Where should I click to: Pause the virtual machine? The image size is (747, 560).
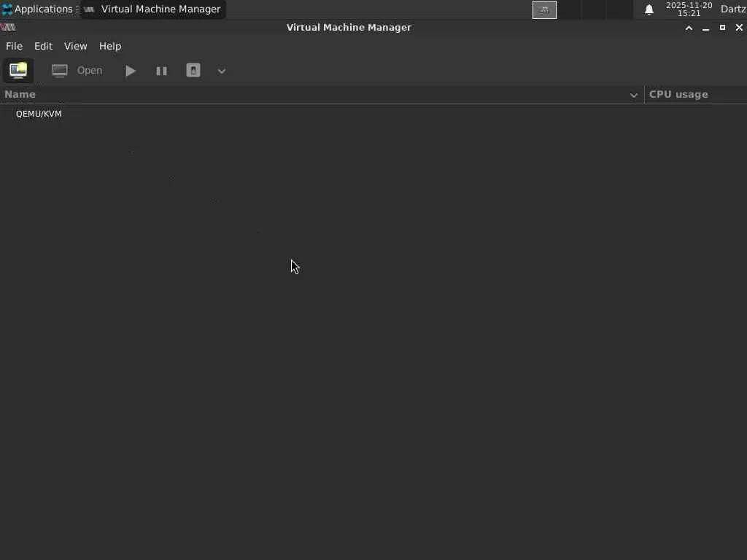pos(161,71)
